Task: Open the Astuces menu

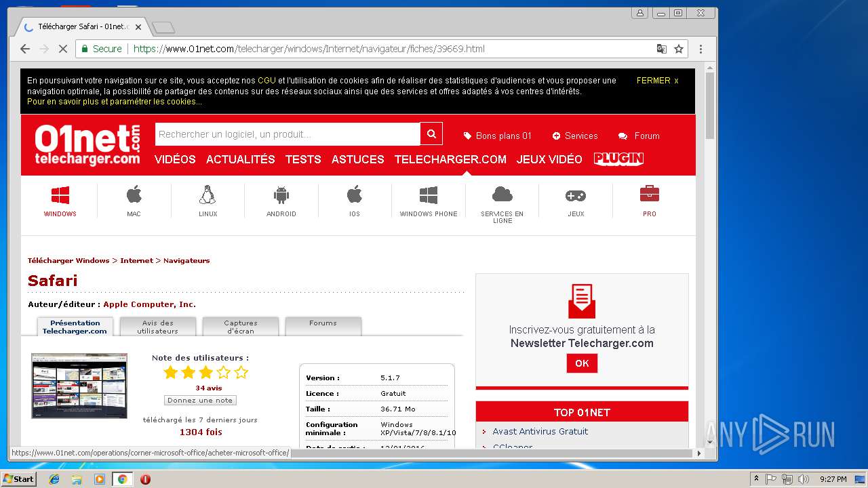Action: coord(358,159)
